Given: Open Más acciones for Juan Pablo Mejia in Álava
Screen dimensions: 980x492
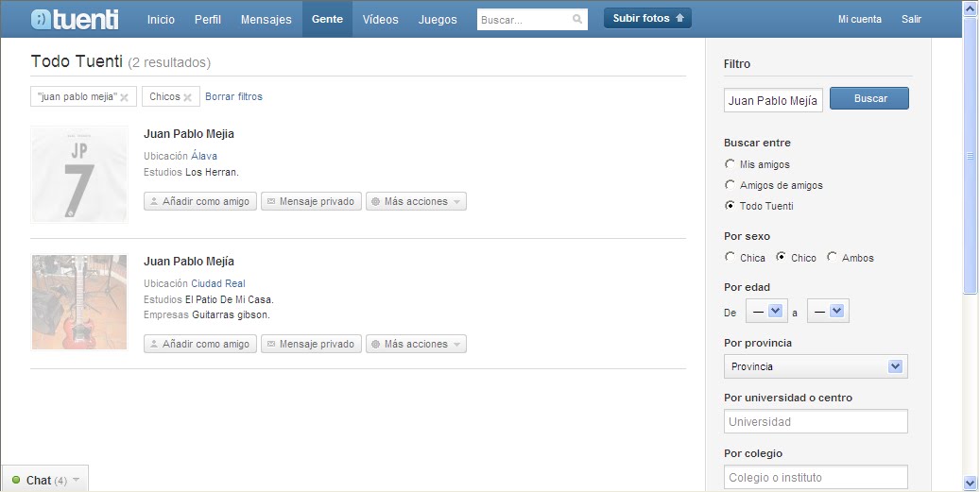Looking at the screenshot, I should click(x=416, y=201).
